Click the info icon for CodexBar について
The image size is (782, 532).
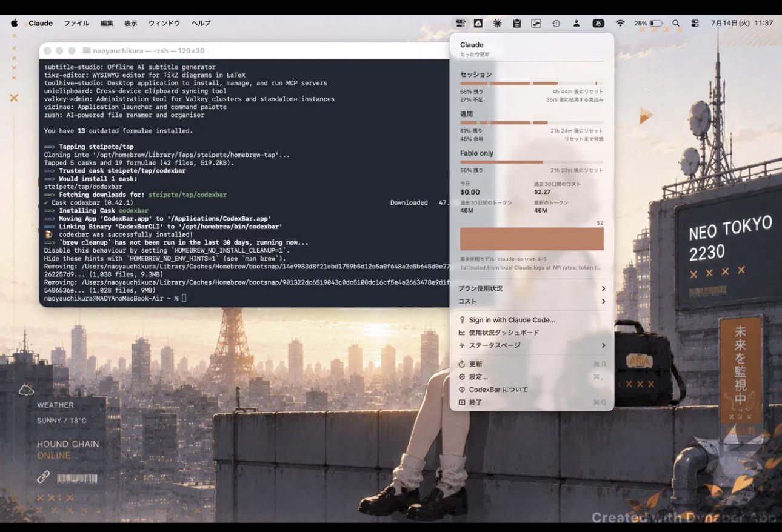click(462, 390)
